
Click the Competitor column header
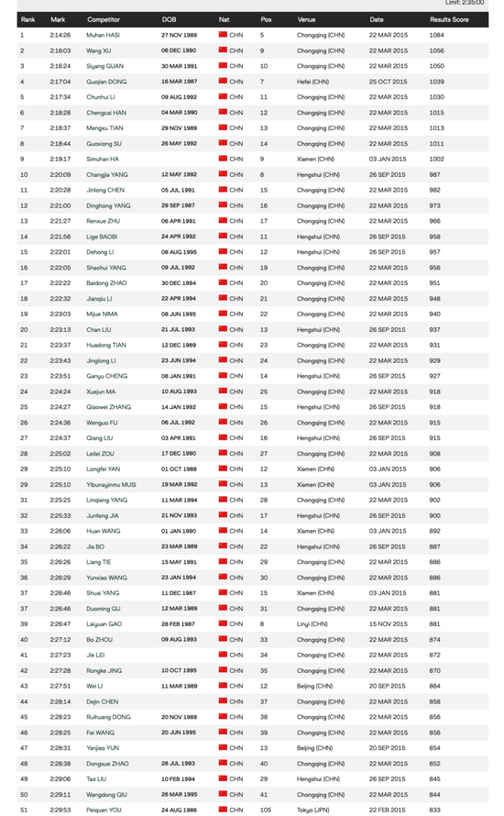pyautogui.click(x=104, y=19)
